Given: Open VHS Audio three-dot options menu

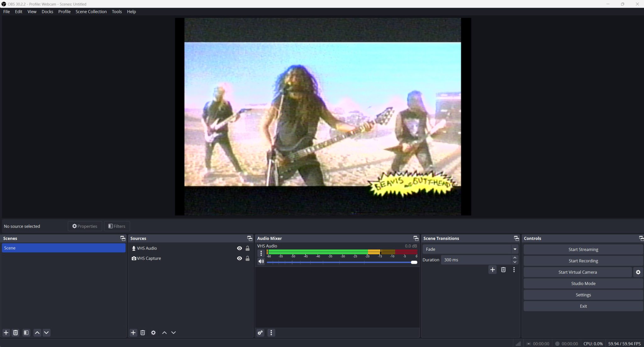Looking at the screenshot, I should click(261, 253).
